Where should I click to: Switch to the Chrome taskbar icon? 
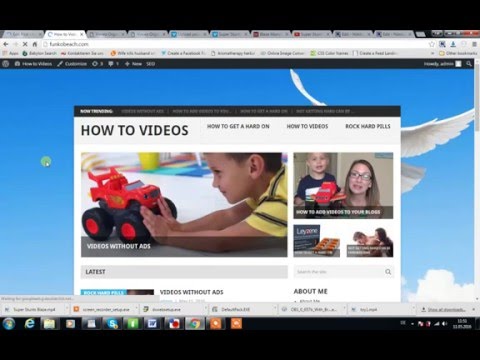pyautogui.click(x=195, y=324)
